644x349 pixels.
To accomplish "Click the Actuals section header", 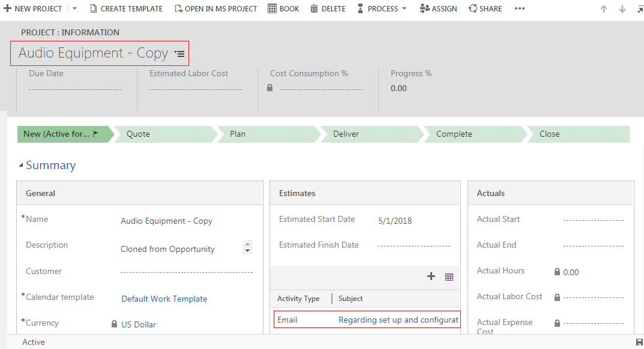I will point(490,193).
